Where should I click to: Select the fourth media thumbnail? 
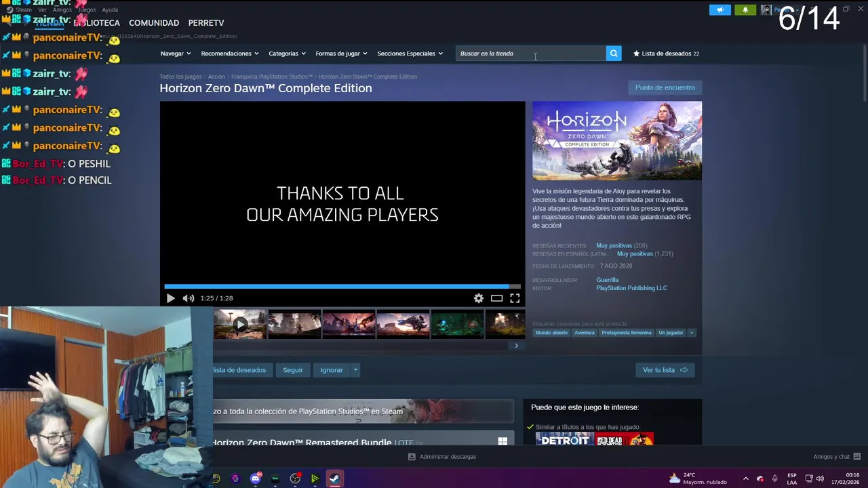[x=403, y=325]
